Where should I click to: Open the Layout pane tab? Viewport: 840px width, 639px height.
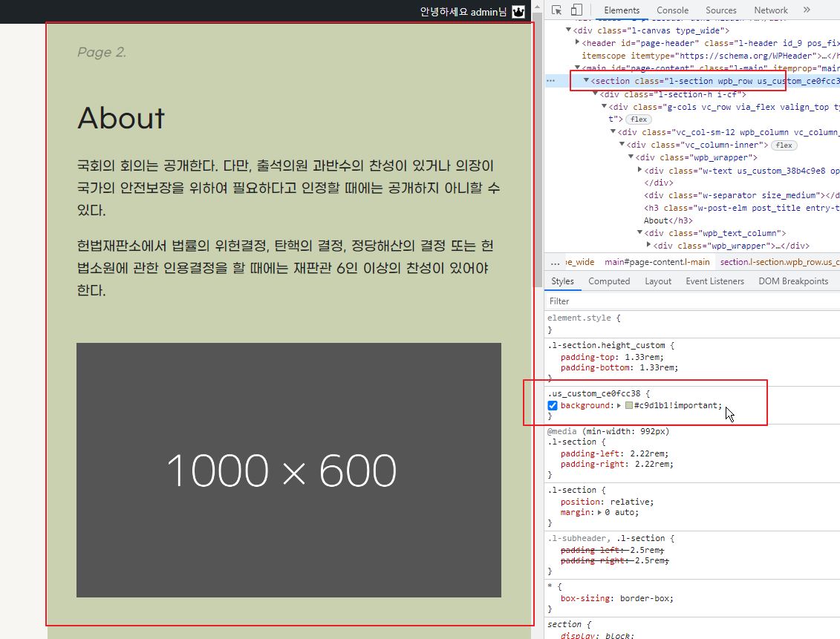pos(658,281)
